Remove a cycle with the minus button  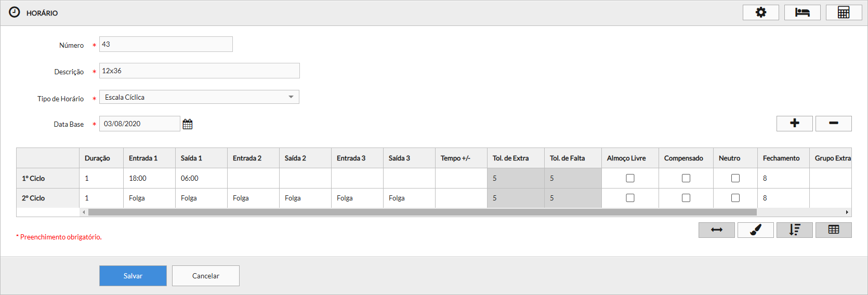pyautogui.click(x=833, y=123)
